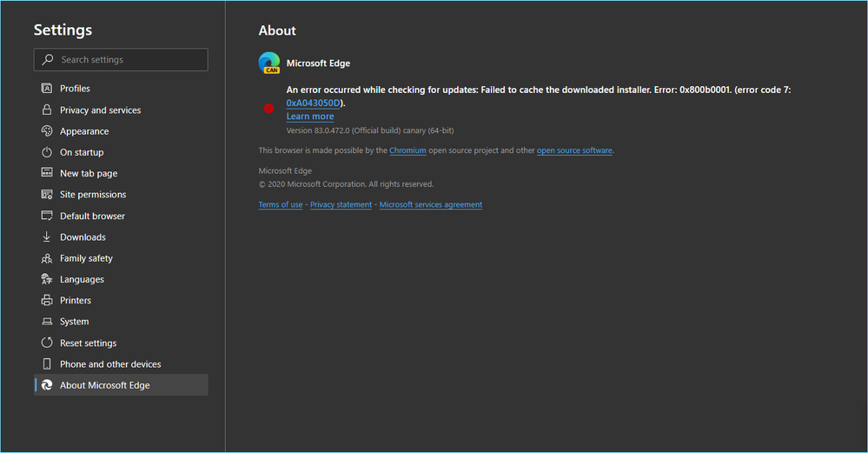This screenshot has height=453, width=868.
Task: Open Languages settings page
Action: click(82, 280)
